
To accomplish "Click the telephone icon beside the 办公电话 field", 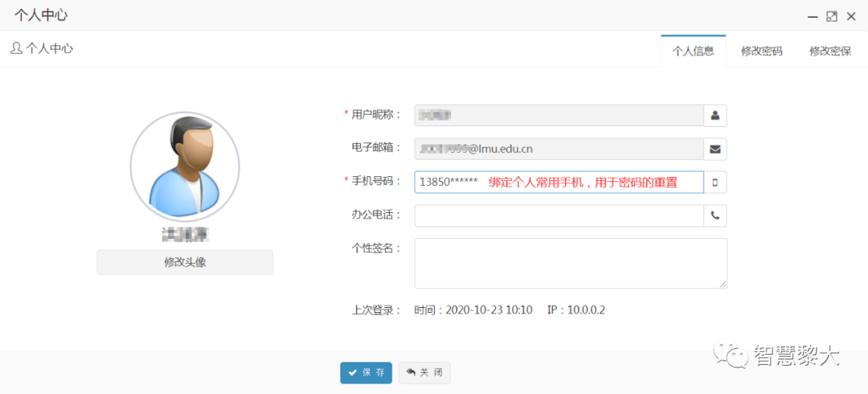I will tap(715, 216).
